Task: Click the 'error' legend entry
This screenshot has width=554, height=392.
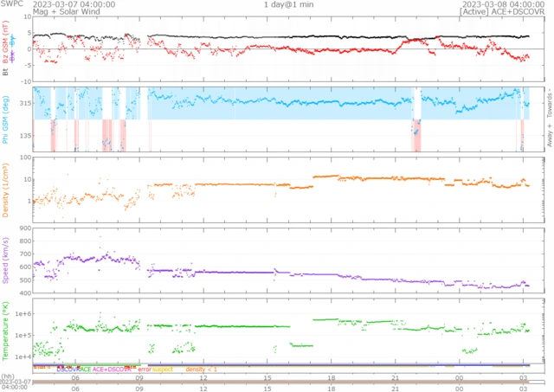Action: coord(145,370)
